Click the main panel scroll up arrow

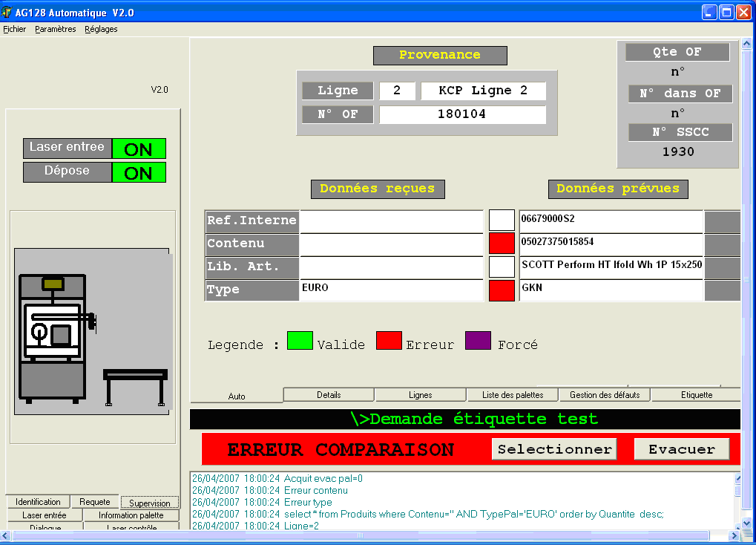pyautogui.click(x=746, y=44)
